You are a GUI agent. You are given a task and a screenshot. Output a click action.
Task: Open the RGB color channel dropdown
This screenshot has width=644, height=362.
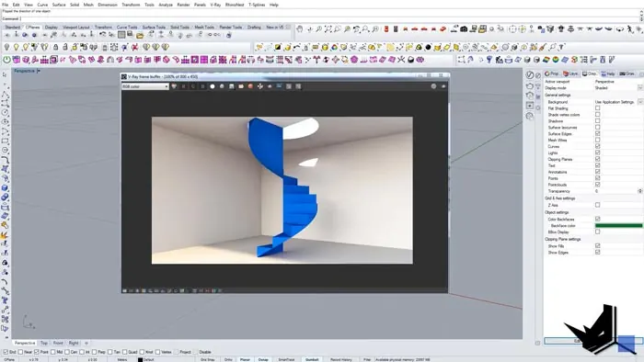(x=145, y=86)
